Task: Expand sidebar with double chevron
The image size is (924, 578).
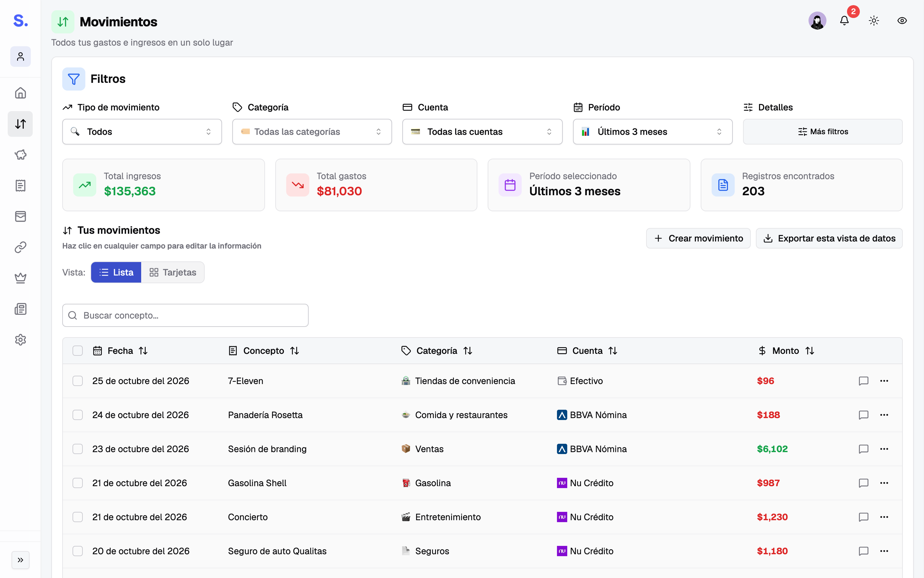Action: click(20, 560)
